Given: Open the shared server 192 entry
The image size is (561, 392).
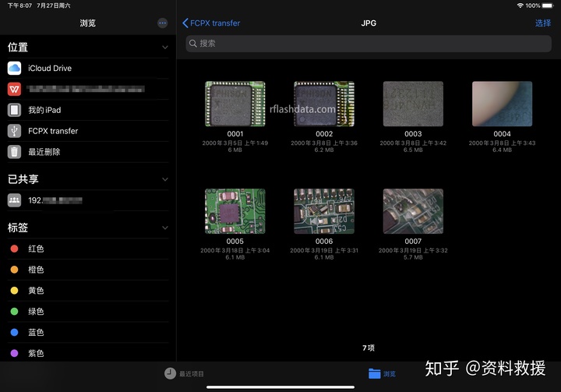Looking at the screenshot, I should 87,200.
